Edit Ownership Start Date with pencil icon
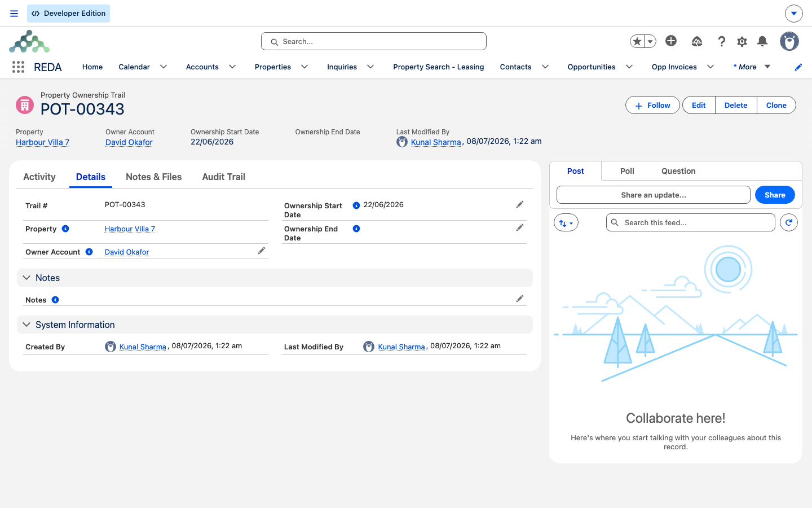Screen dimensions: 812x508 [520, 204]
